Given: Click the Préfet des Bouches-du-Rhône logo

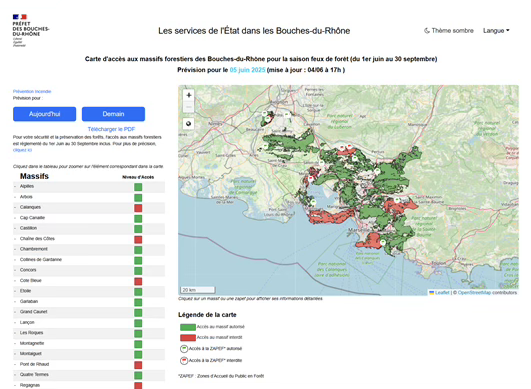Looking at the screenshot, I should click(30, 30).
